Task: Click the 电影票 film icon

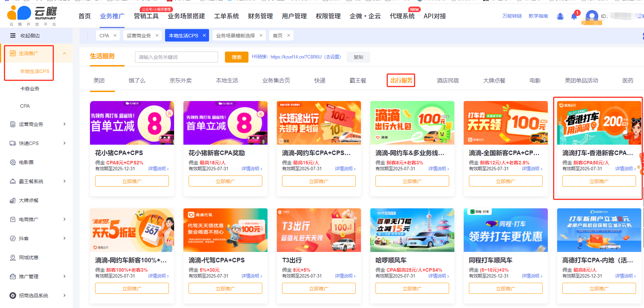Action: [x=13, y=162]
